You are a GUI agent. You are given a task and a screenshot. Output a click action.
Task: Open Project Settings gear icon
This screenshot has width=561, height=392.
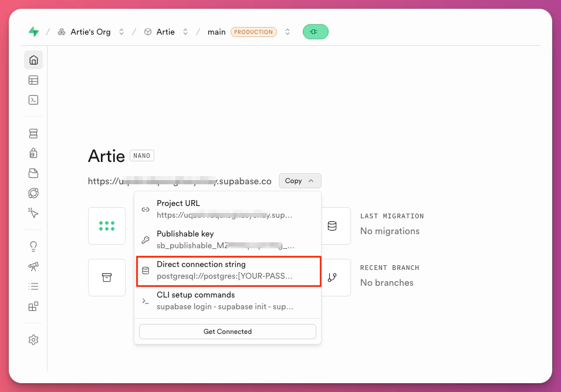tap(33, 339)
